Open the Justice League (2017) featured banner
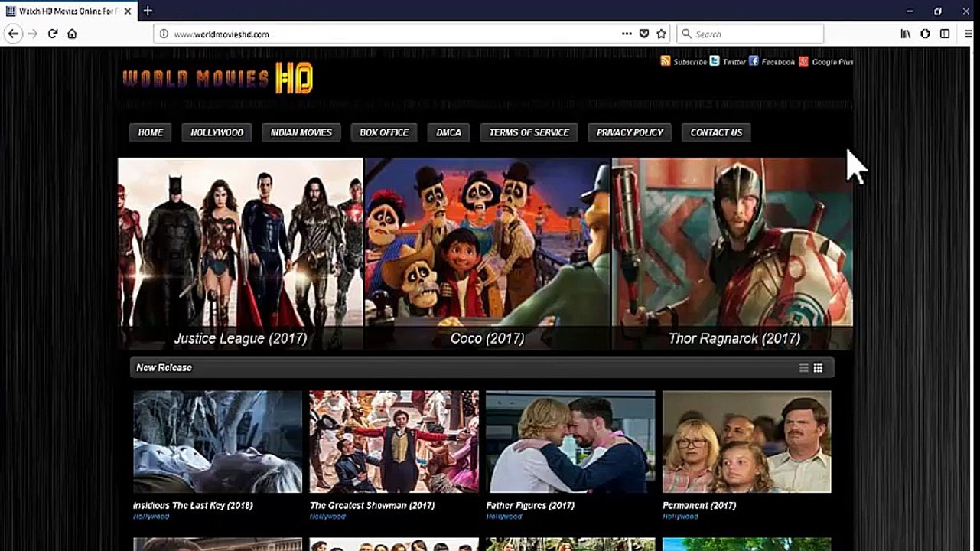 [240, 254]
